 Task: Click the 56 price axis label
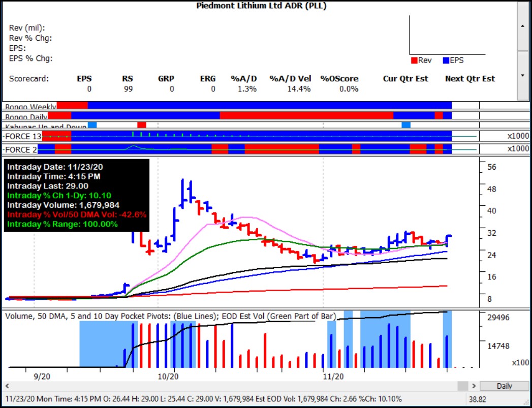pos(492,167)
